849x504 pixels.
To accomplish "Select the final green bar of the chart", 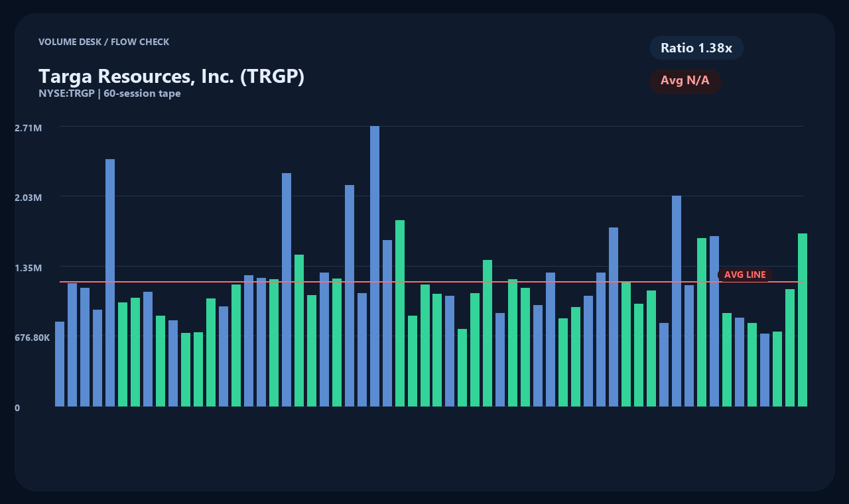I will tap(803, 320).
